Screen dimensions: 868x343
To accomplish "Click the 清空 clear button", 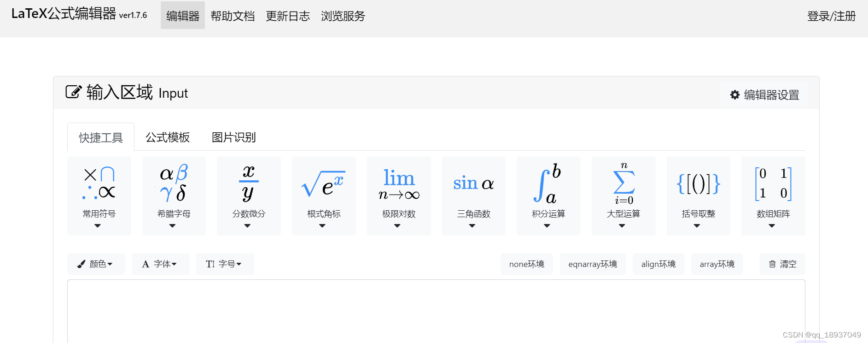I will (782, 264).
